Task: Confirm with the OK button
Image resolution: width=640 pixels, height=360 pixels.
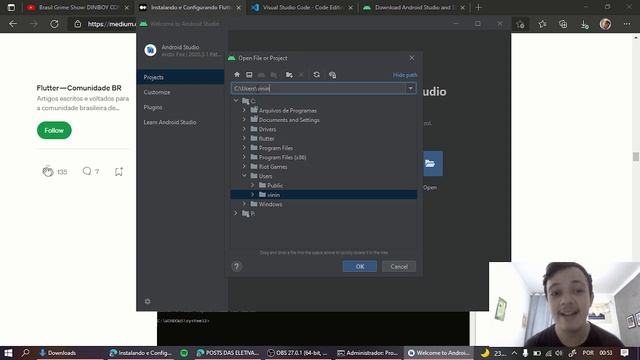Action: pyautogui.click(x=360, y=267)
